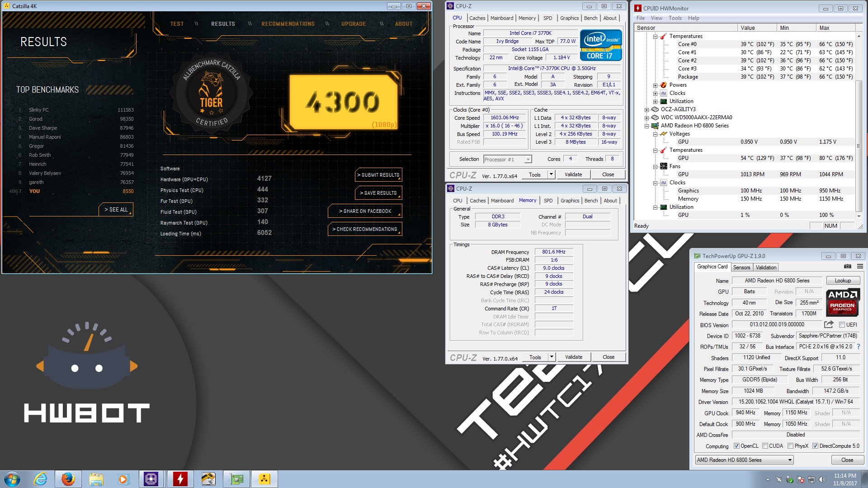868x488 pixels.
Task: Click the Slinky PC leaderboard entry
Action: pyautogui.click(x=75, y=110)
